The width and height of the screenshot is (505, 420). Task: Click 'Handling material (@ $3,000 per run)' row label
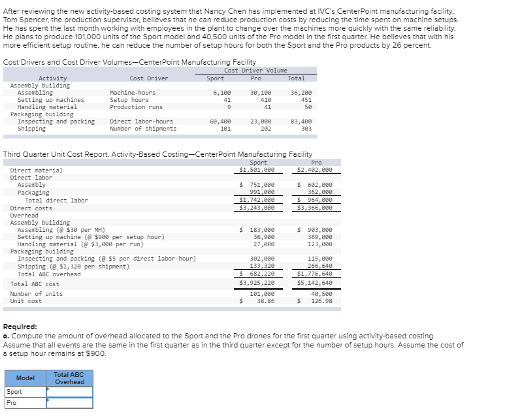coord(80,244)
